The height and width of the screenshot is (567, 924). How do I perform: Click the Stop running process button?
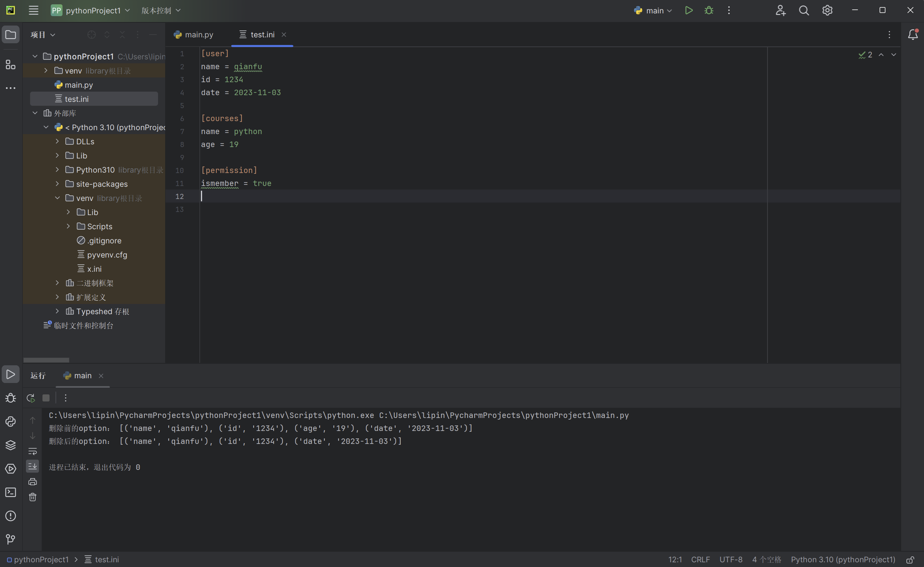pyautogui.click(x=46, y=398)
